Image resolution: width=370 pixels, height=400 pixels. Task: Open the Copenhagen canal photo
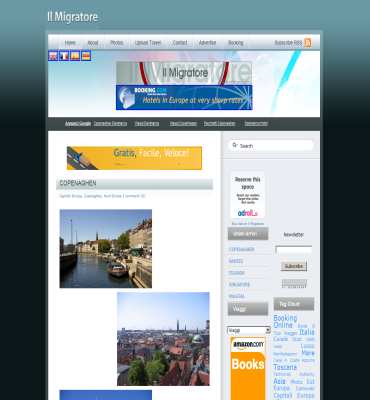[106, 249]
